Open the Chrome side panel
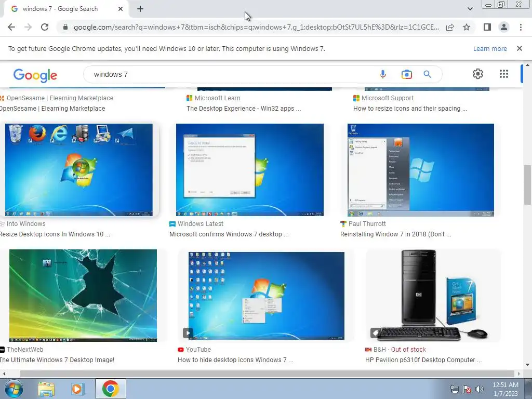 click(487, 27)
